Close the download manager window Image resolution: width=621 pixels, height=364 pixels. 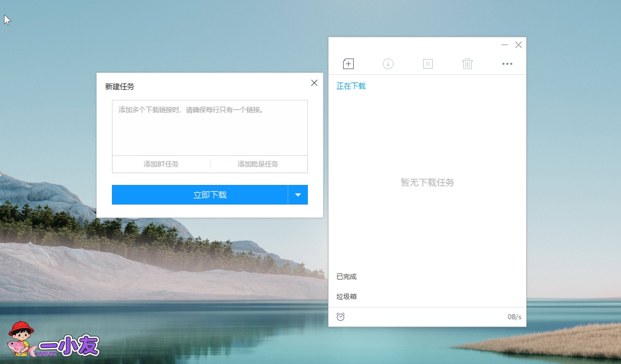[x=518, y=45]
